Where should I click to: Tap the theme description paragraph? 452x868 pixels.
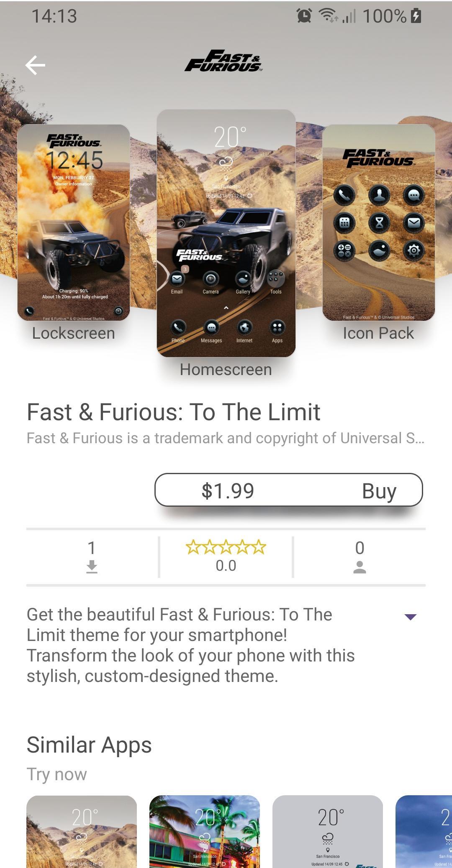[x=191, y=645]
